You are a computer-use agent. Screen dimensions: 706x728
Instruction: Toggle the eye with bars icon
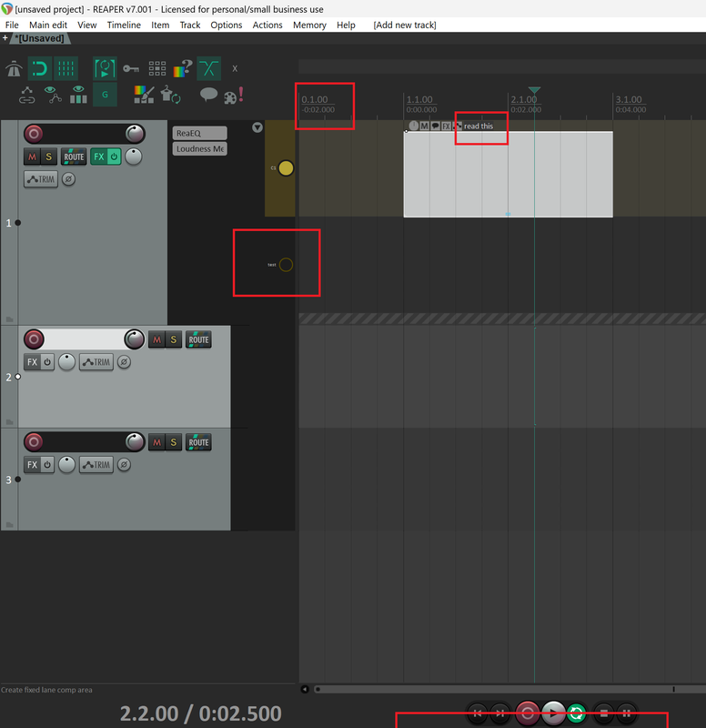(78, 95)
